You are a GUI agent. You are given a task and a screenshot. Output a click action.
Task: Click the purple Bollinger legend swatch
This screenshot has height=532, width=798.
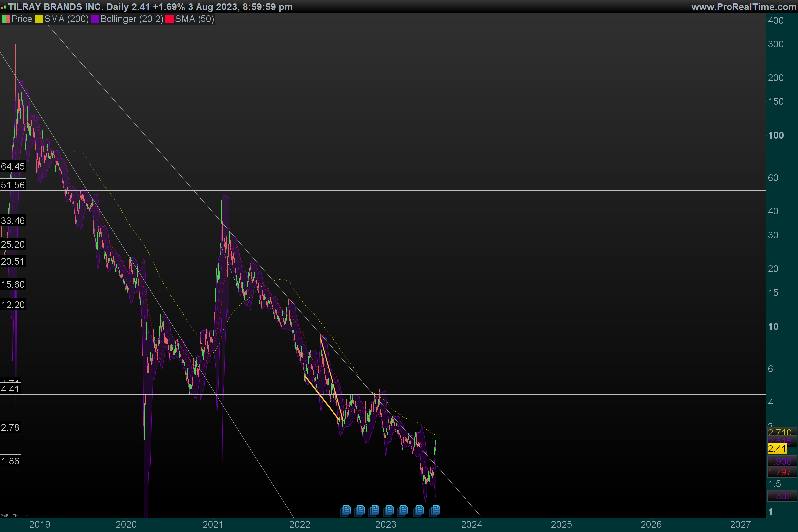(95, 19)
